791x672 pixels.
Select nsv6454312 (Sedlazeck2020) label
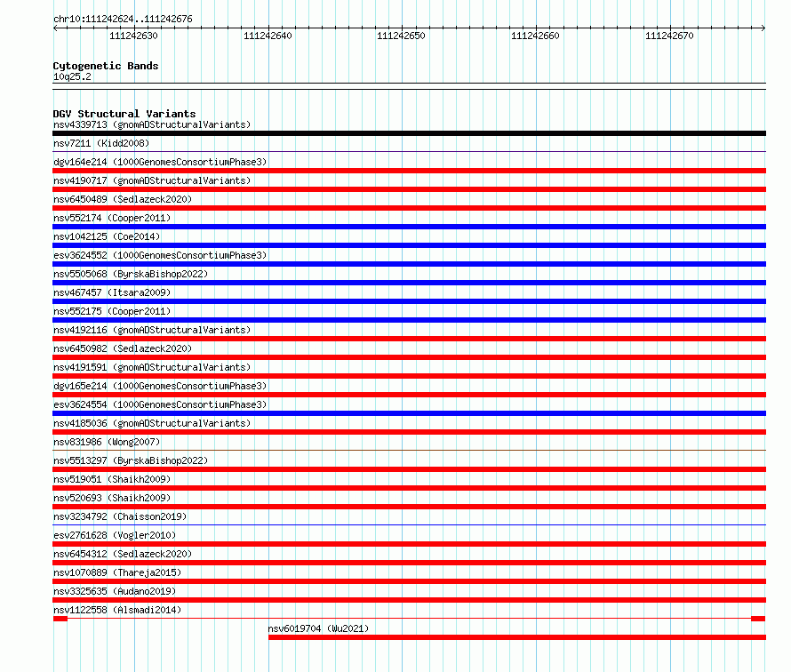123,554
